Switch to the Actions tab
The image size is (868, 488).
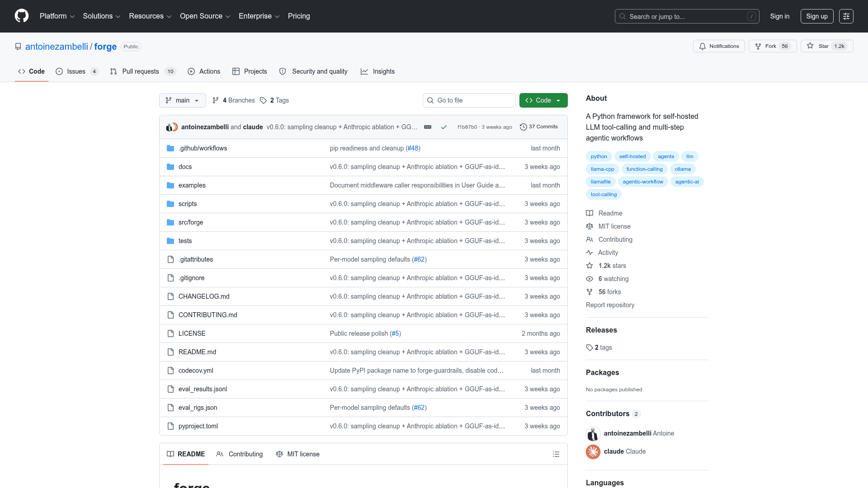coord(204,71)
